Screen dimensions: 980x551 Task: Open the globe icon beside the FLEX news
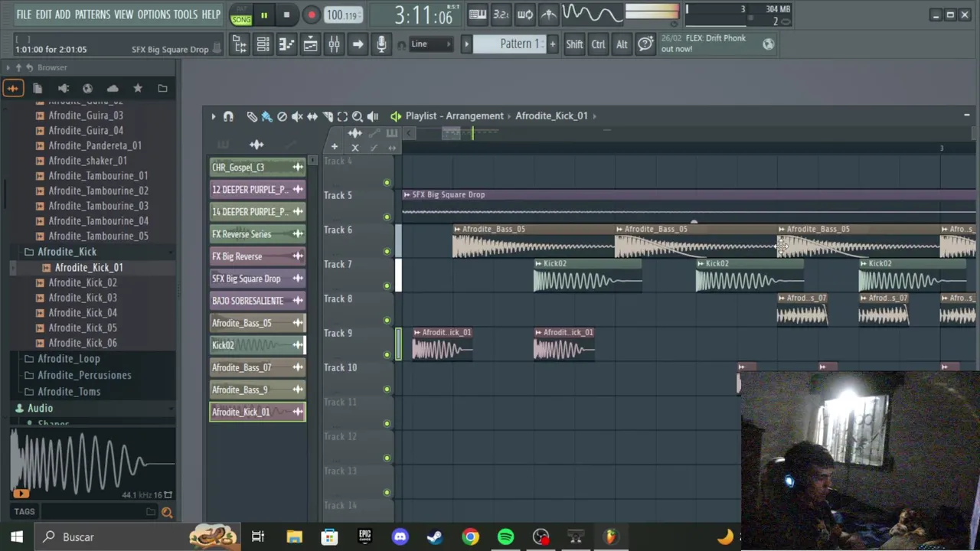[x=768, y=44]
